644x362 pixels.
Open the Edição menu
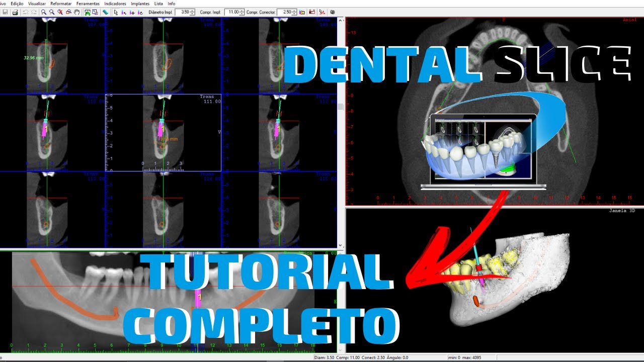[17, 4]
